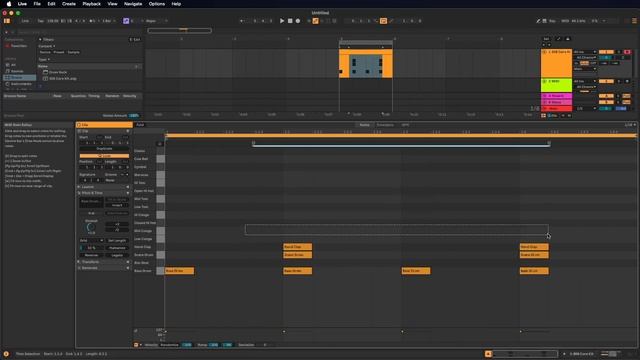Screen dimensions: 640x360
Task: Click the Invert button
Action: (117, 205)
